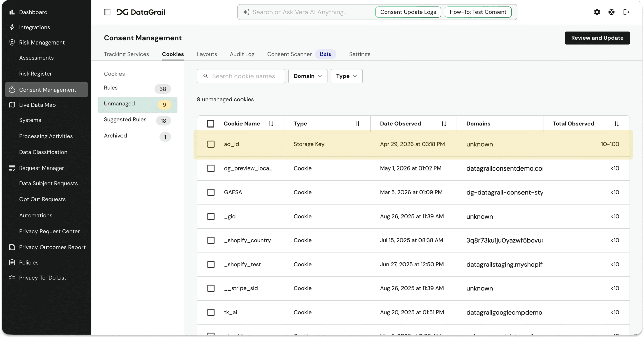Open Data Classification in the sidebar

[43, 152]
